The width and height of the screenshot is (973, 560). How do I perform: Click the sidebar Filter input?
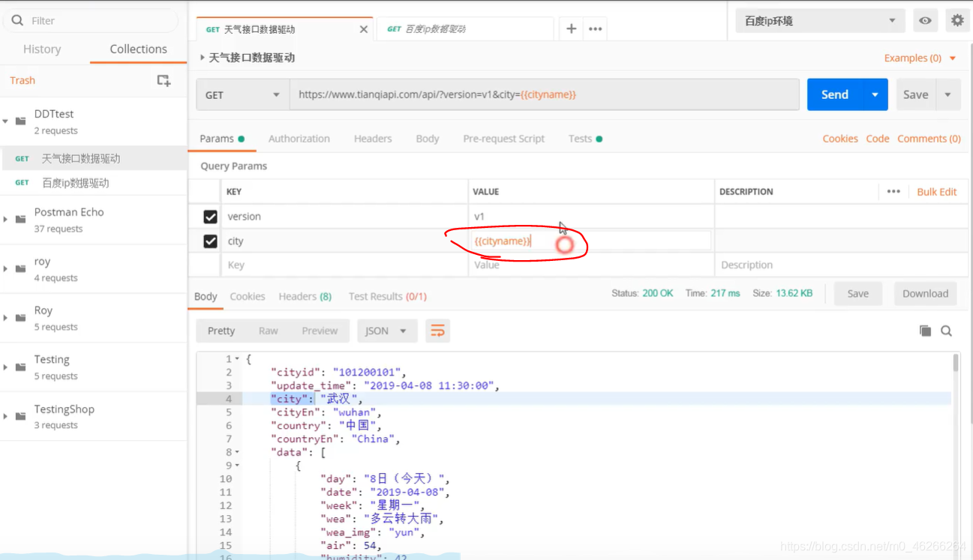coord(90,20)
